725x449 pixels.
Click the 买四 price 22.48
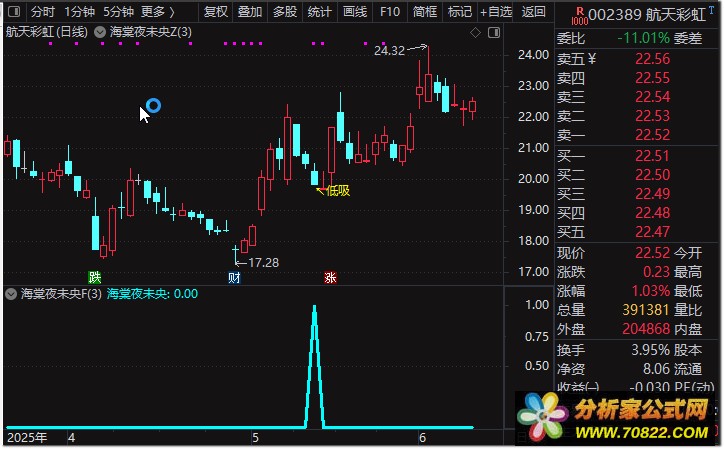(x=652, y=213)
